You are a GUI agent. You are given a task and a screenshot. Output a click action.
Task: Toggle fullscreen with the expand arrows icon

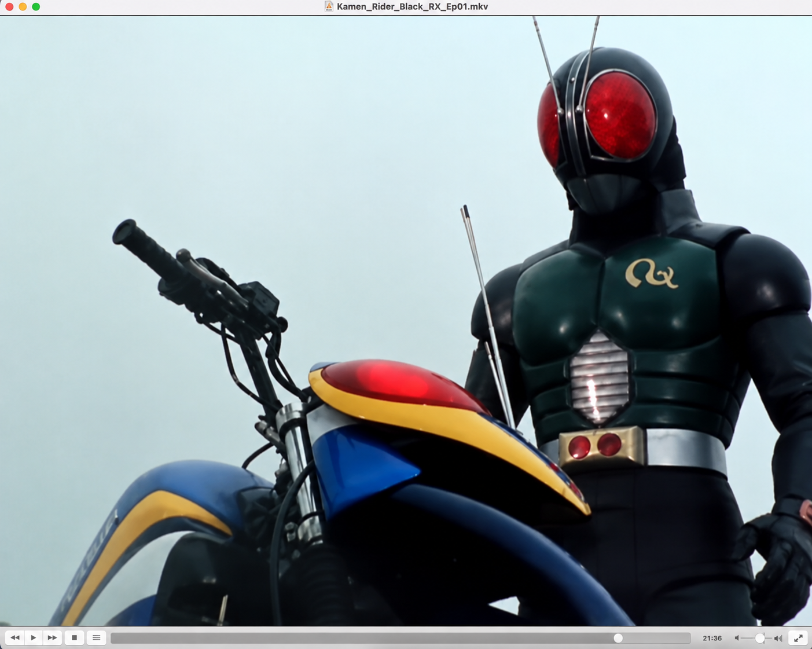tap(798, 638)
